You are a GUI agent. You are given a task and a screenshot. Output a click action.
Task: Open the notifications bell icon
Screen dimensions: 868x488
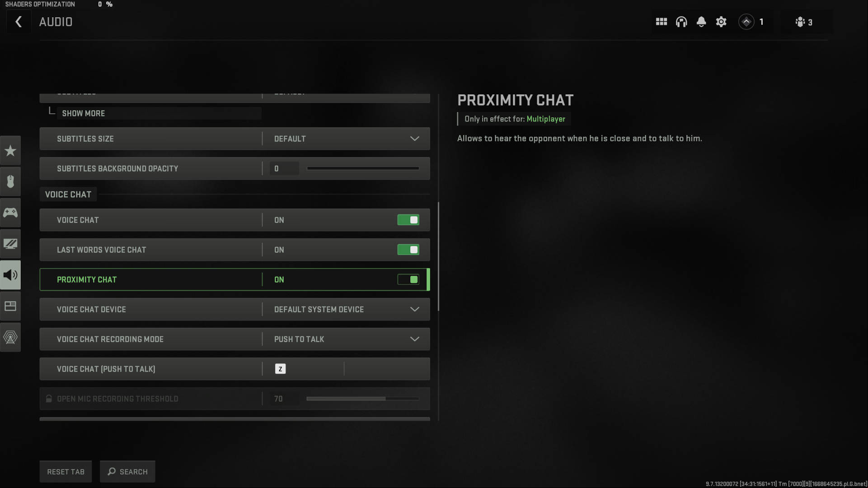(701, 22)
